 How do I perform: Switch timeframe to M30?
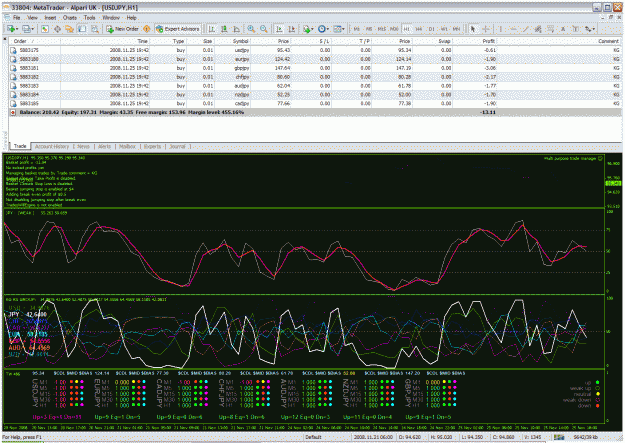pos(394,29)
